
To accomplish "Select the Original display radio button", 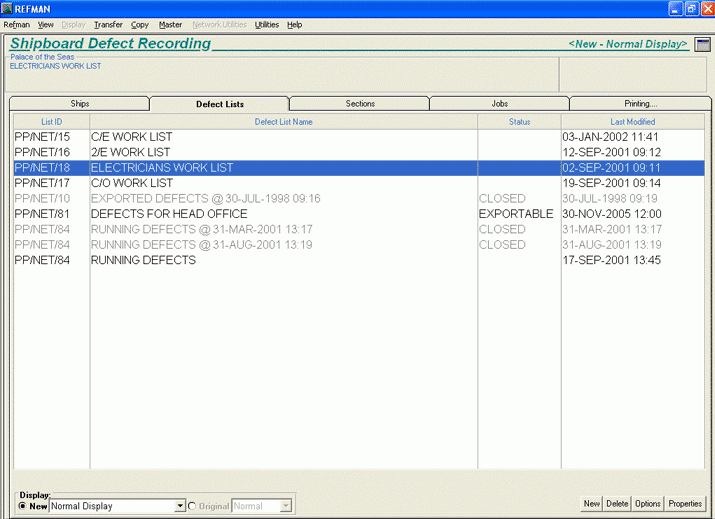I will (x=192, y=506).
